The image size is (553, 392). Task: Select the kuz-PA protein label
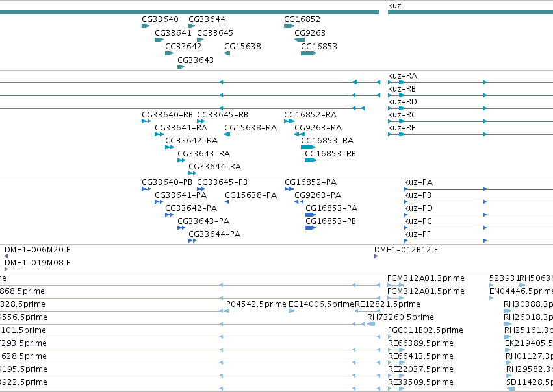(418, 182)
